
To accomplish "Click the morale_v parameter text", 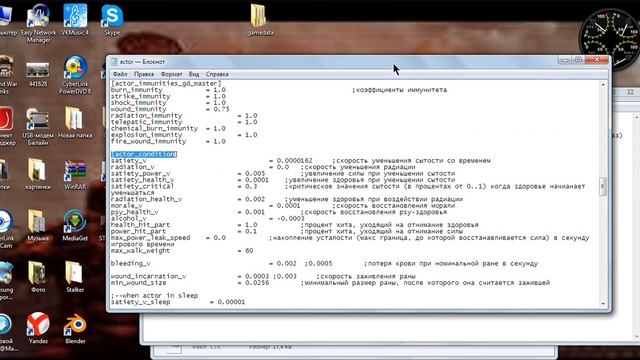I will tap(127, 206).
